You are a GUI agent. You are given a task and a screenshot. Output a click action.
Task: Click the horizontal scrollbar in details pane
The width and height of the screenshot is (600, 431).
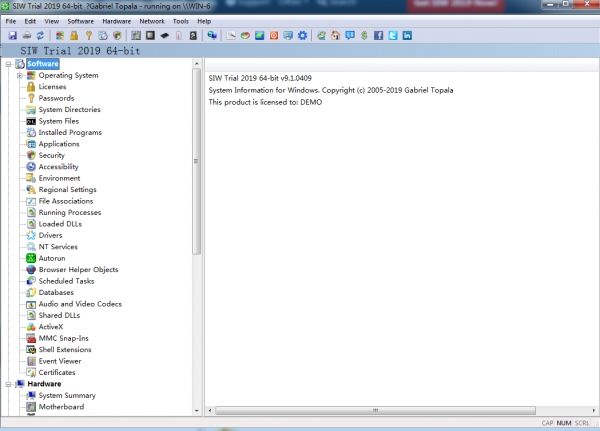pos(375,411)
